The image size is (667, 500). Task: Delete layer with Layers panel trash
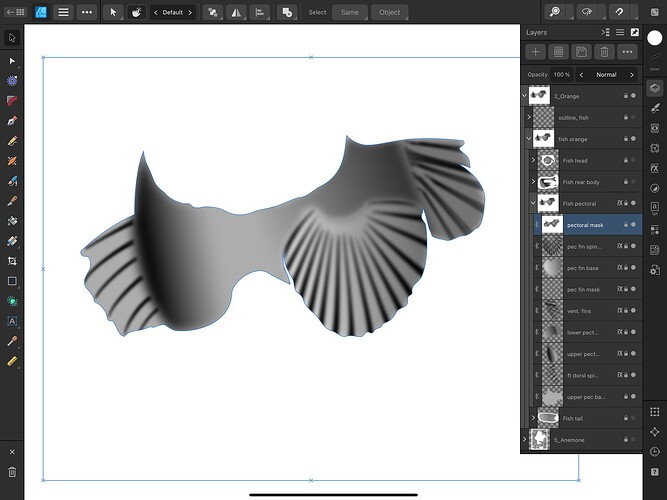coord(604,52)
